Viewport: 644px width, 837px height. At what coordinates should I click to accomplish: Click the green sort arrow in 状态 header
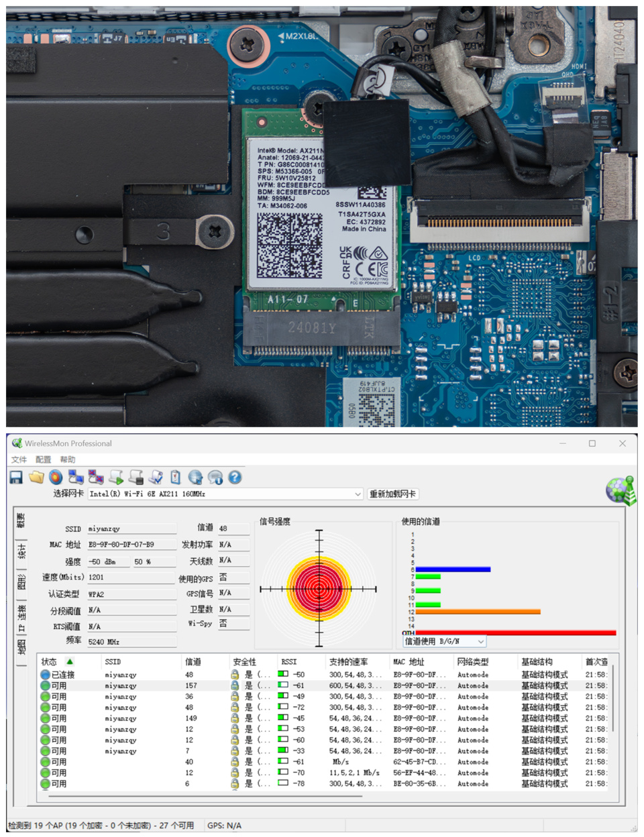[x=70, y=661]
